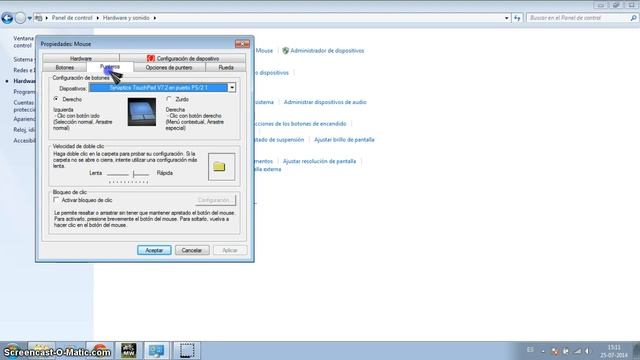
Task: Open the MW application in taskbar
Action: (x=128, y=350)
